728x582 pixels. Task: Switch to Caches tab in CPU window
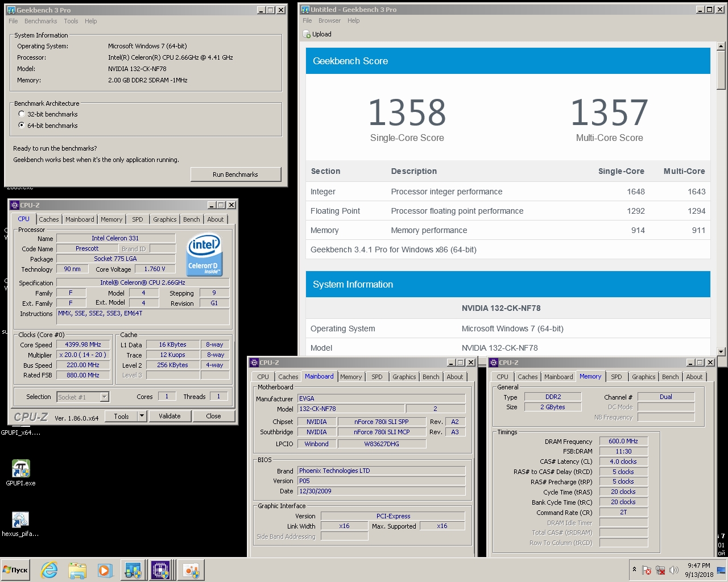(49, 219)
